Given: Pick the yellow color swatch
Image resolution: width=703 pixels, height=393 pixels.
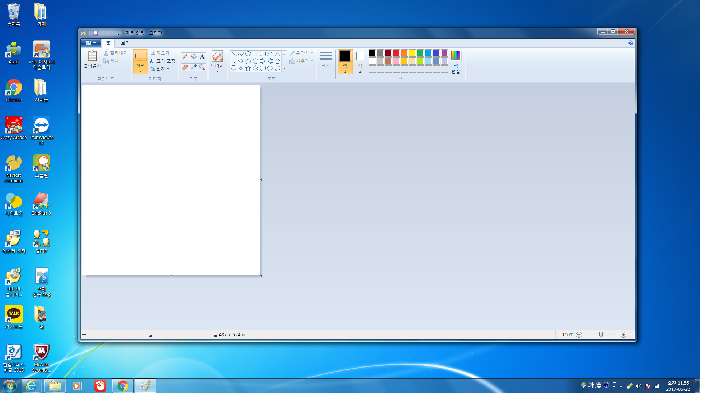Looking at the screenshot, I should 412,53.
